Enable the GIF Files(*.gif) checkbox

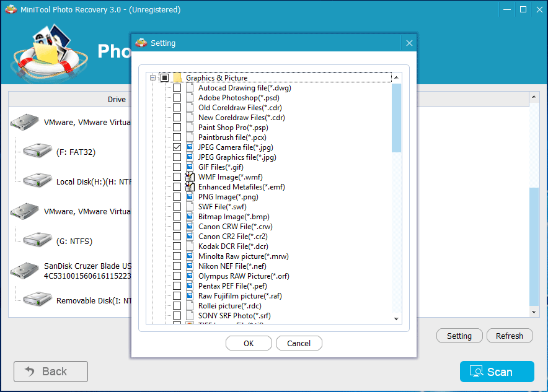pyautogui.click(x=177, y=167)
